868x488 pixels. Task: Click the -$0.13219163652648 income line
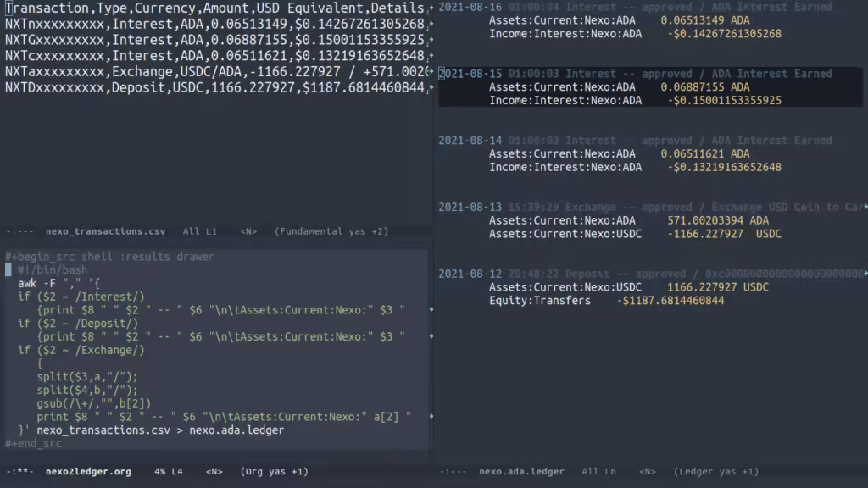pyautogui.click(x=635, y=167)
